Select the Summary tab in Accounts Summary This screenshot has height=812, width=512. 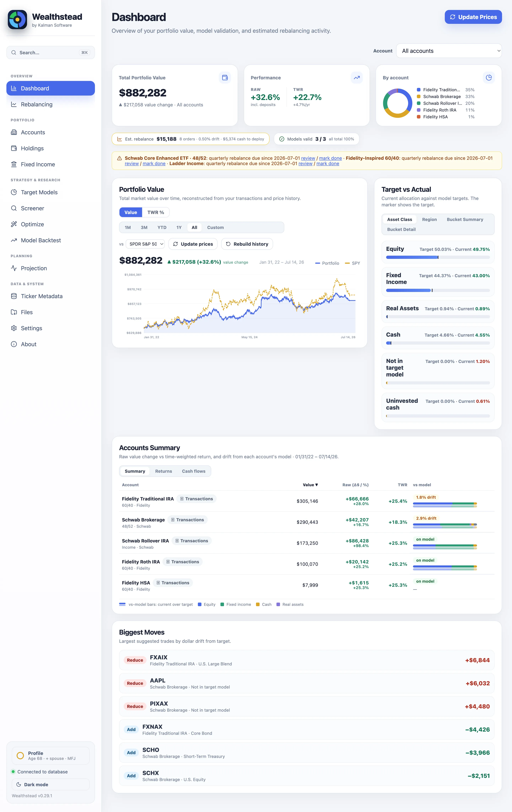point(135,471)
